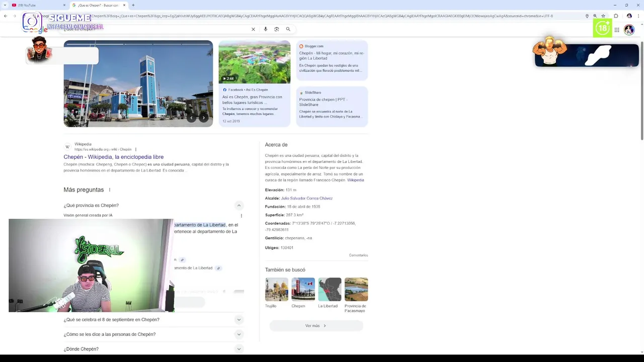Select the ¿Que es Chepen? tab

[98, 5]
